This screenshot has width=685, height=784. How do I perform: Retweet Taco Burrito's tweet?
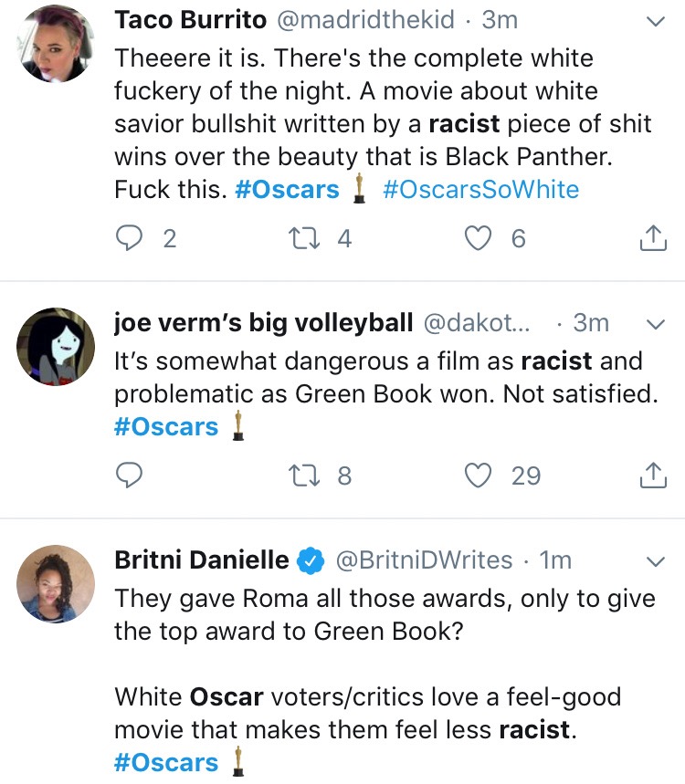pos(304,238)
